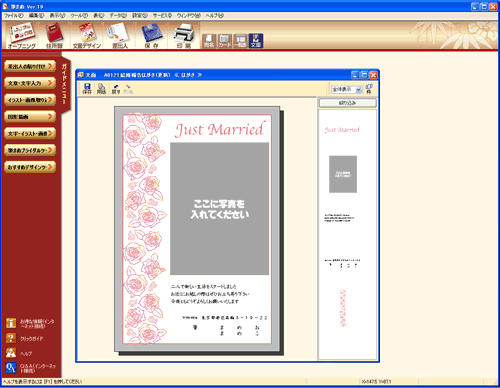Expand 筆まめブライダルケー... guide menu
500x388 pixels.
[30, 150]
